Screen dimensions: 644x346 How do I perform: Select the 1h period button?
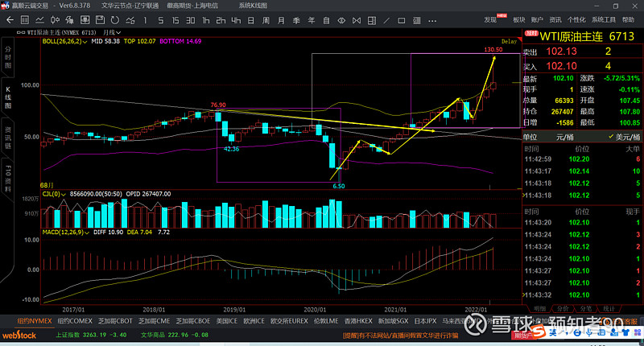[x=206, y=20]
